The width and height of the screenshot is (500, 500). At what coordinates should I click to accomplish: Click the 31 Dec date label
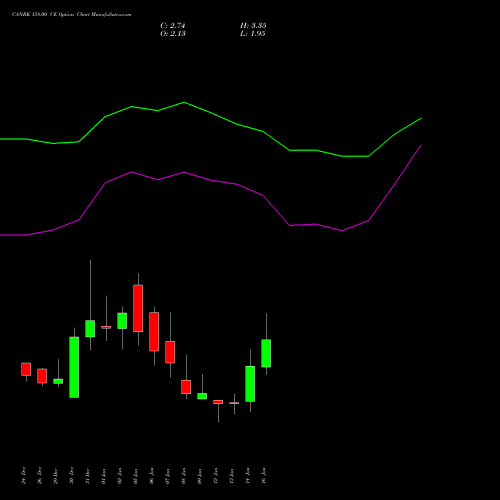(87, 475)
